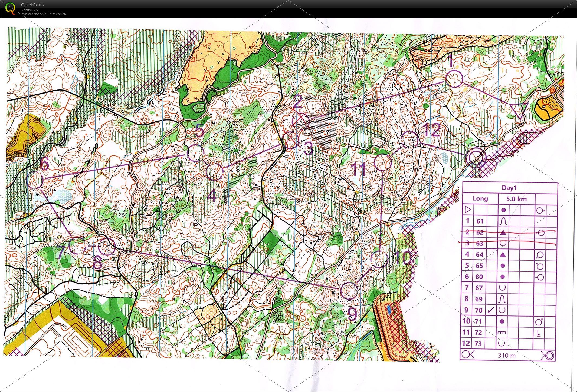Click the finish double circle on map
The image size is (577, 392).
point(476,157)
